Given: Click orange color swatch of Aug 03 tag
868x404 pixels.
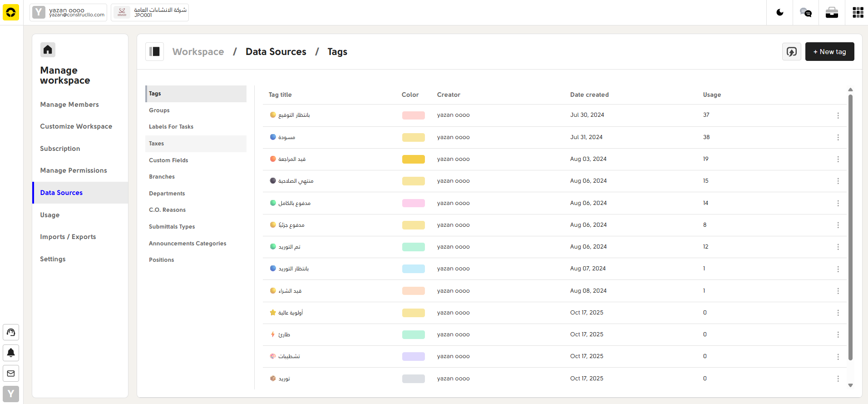Looking at the screenshot, I should tap(414, 159).
